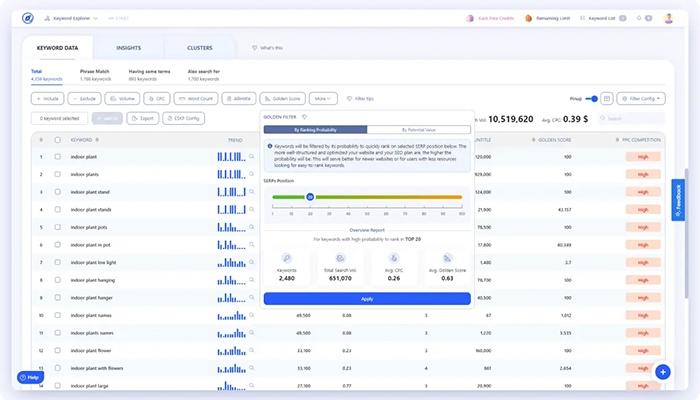Viewport: 700px width, 400px height.
Task: Click search icon beside 'indoor plants' trend
Action: click(x=252, y=174)
